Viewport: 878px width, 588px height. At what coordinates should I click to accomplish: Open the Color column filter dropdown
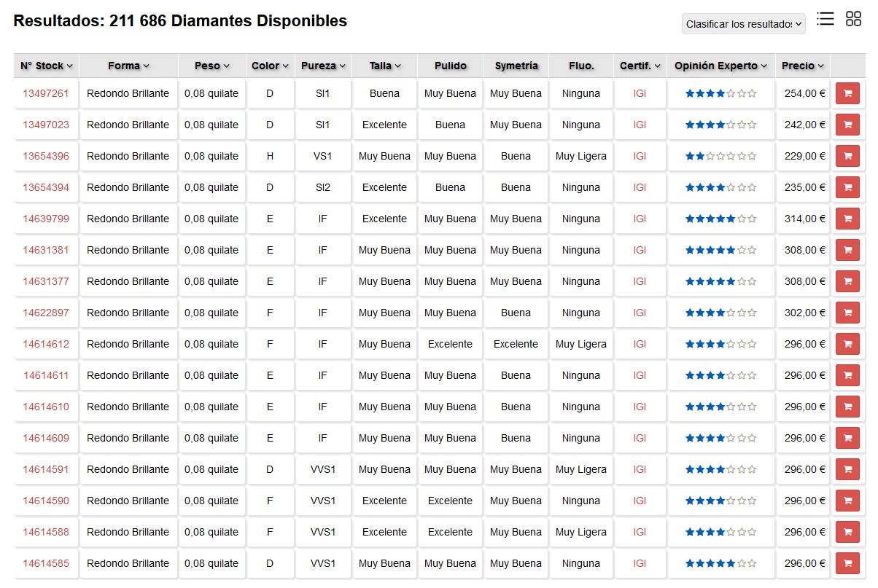269,65
